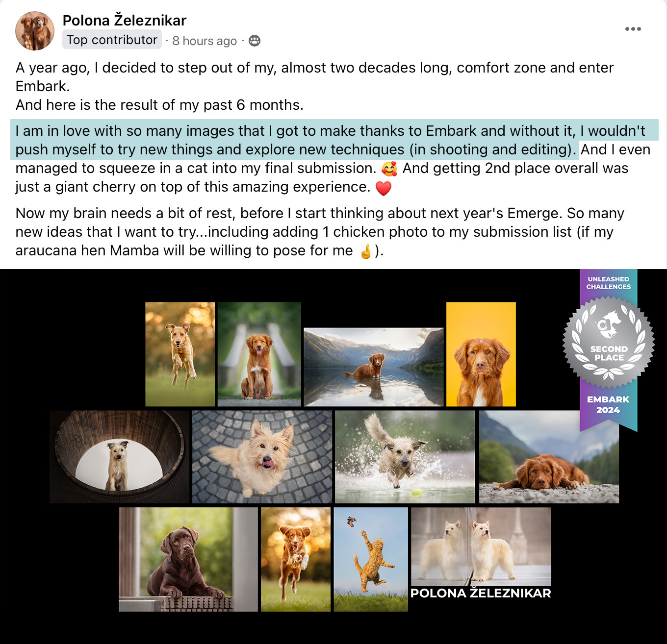Open Polona Železnikar's profile name link
Viewport: 667px width, 644px height.
(125, 20)
